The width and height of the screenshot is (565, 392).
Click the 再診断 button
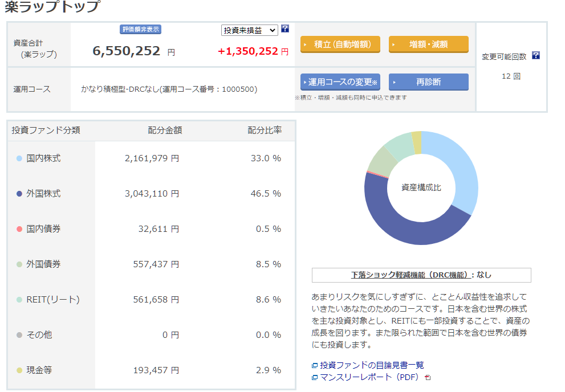click(x=428, y=82)
